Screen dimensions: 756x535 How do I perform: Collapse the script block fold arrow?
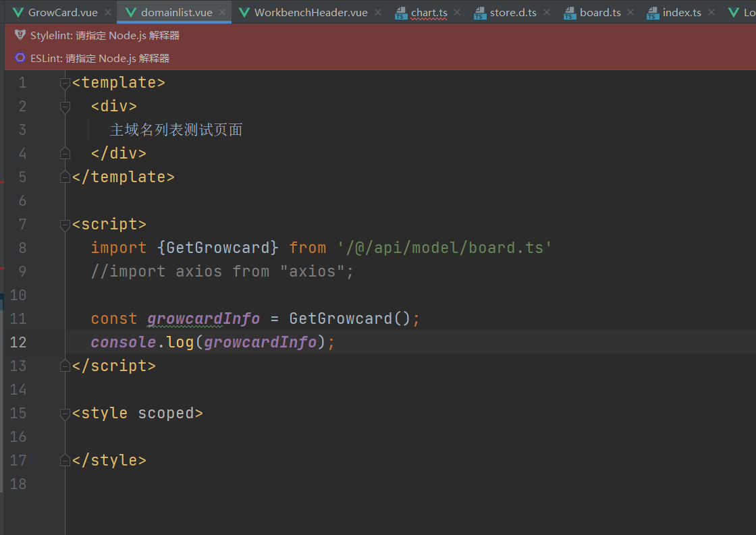pyautogui.click(x=65, y=224)
